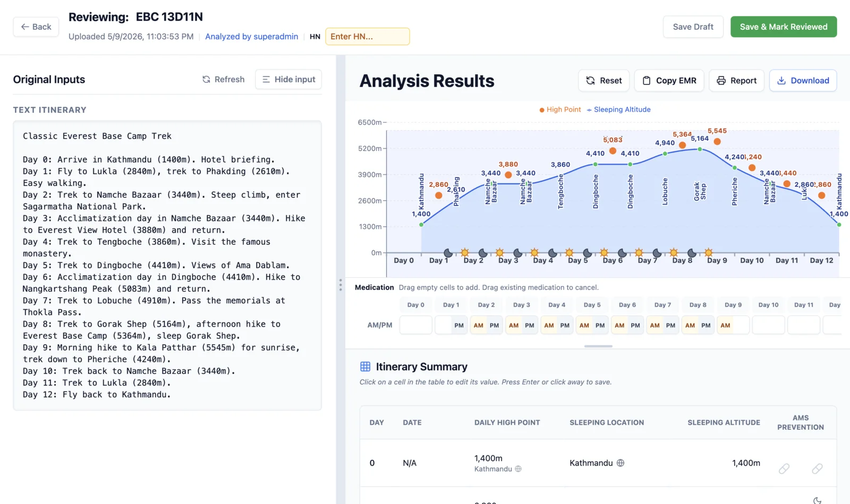850x504 pixels.
Task: Toggle the first AMS prevention pill for day 0
Action: (784, 468)
